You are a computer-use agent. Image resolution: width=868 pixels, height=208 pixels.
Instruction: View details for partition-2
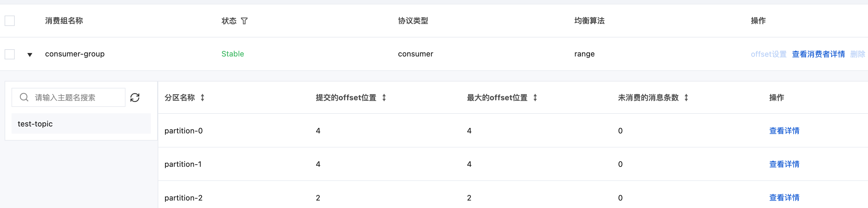[x=784, y=198]
